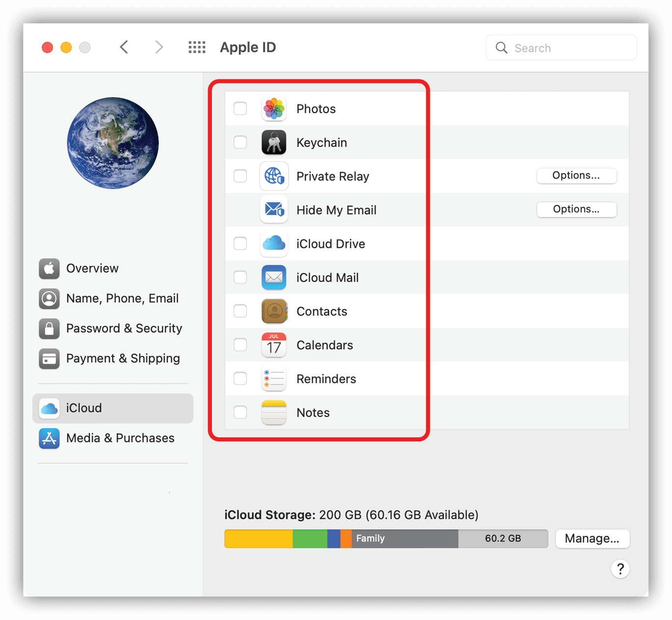Check the iCloud Drive checkbox

tap(240, 243)
